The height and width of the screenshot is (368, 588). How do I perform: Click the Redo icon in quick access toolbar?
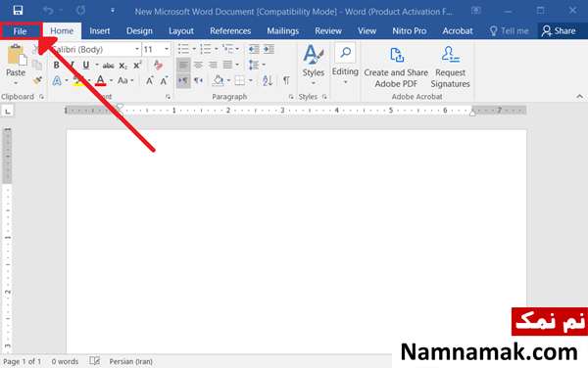point(80,11)
